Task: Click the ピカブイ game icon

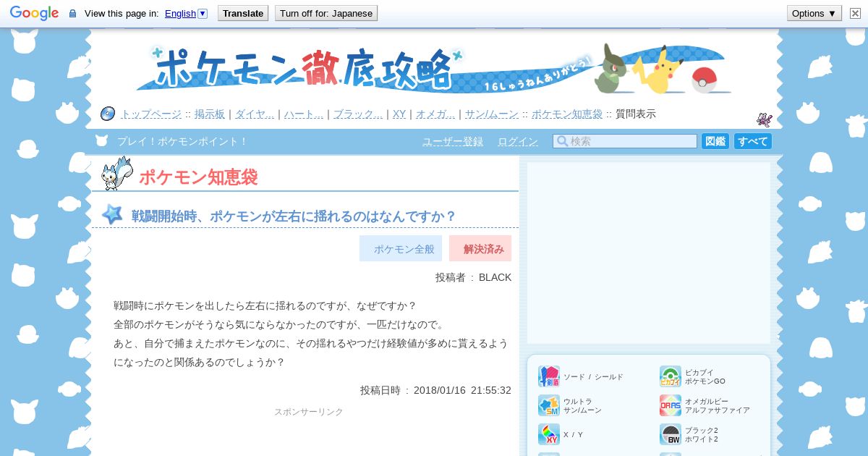Action: click(671, 376)
